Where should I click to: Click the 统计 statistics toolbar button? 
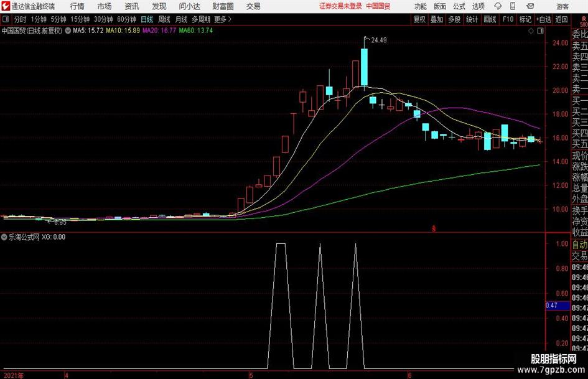[472, 19]
